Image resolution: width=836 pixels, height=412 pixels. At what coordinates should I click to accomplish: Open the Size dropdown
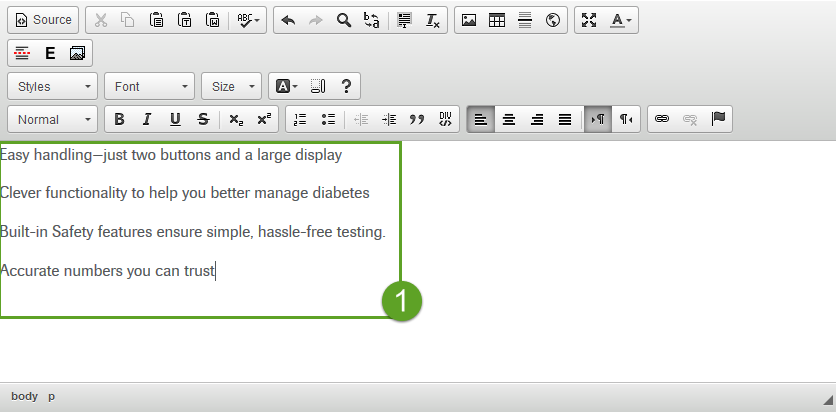coord(231,86)
